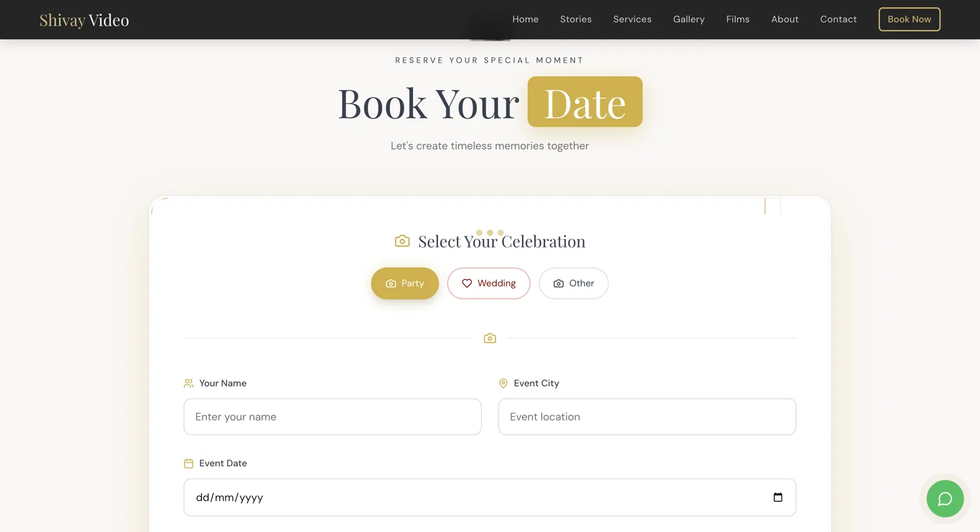Screen dimensions: 980x532
Task: Open the green chat bubble icon
Action: (x=945, y=498)
